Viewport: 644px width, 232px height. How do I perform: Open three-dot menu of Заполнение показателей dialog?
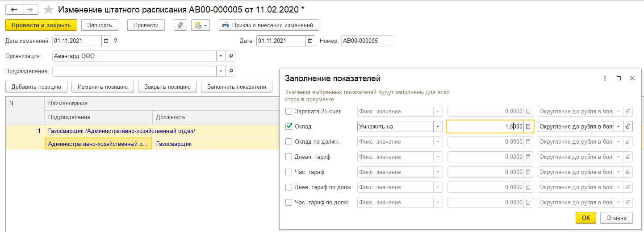pos(605,79)
